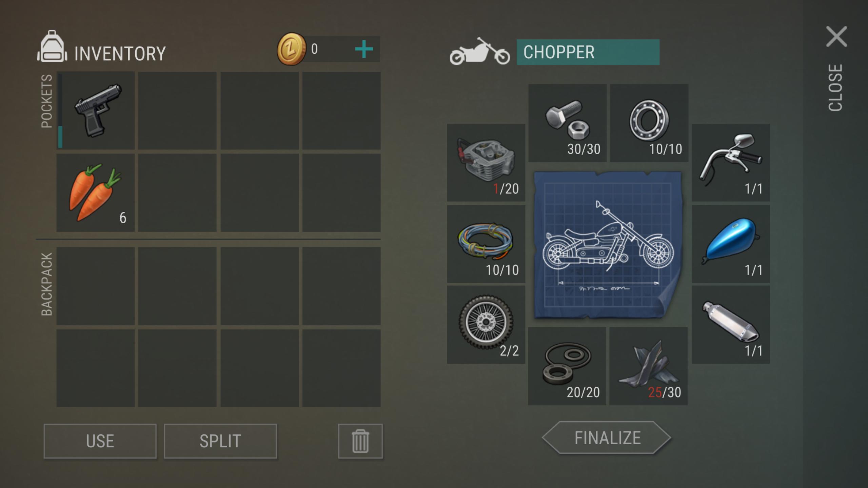Tap the exhaust muffler slot

point(731,325)
